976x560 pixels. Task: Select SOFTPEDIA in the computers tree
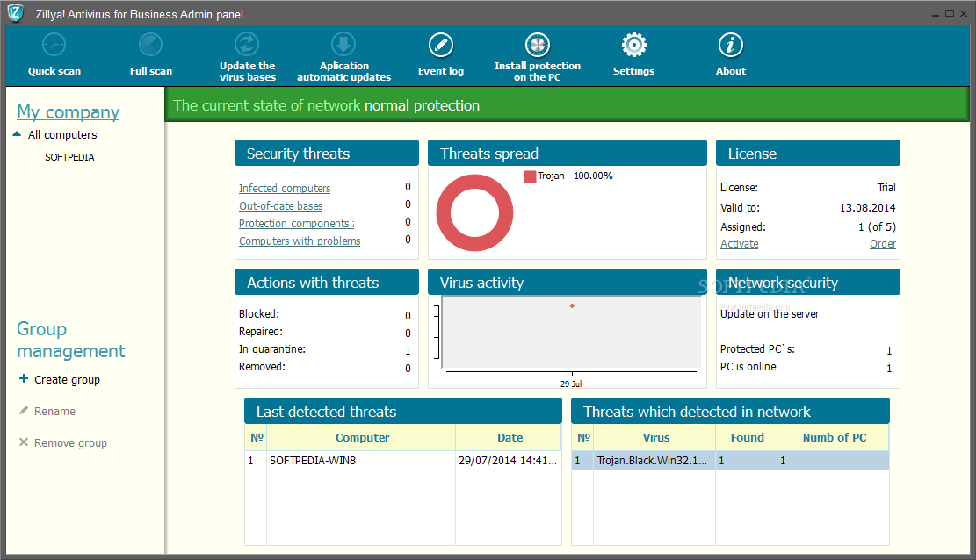point(69,157)
